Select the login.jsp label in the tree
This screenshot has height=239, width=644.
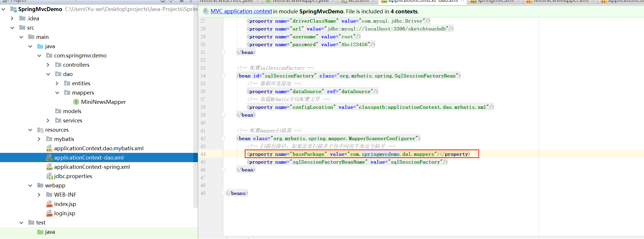[x=65, y=213]
